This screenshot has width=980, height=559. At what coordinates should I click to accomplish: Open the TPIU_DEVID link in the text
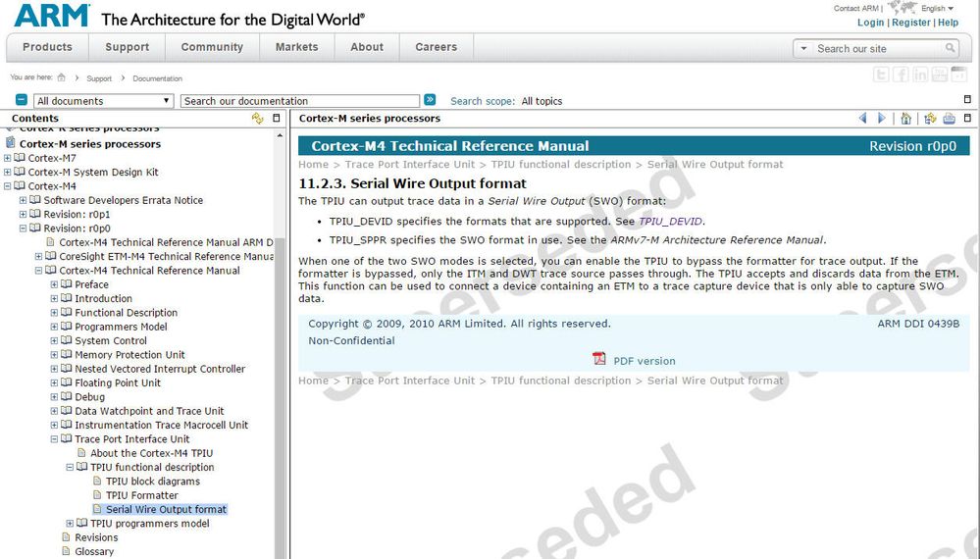point(671,221)
